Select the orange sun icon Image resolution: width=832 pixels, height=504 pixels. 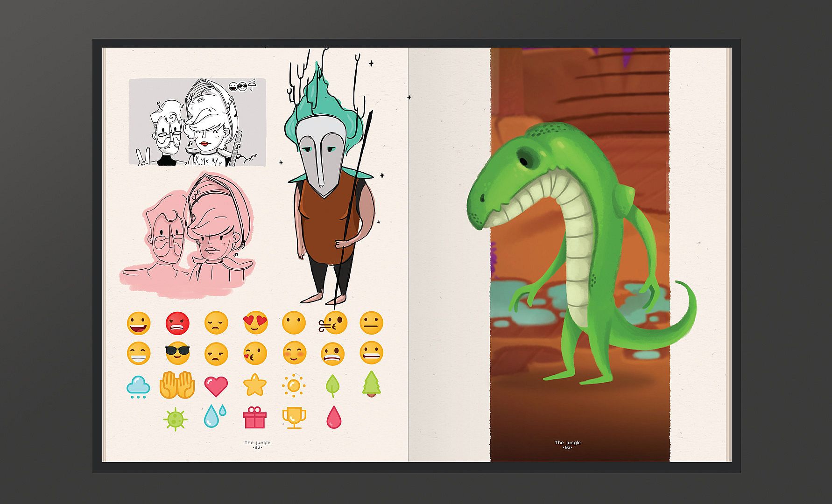coord(293,386)
